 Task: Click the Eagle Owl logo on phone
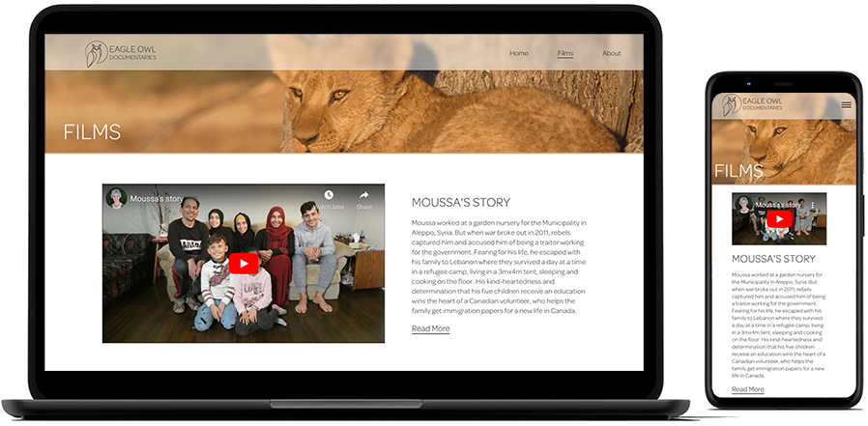(752, 105)
